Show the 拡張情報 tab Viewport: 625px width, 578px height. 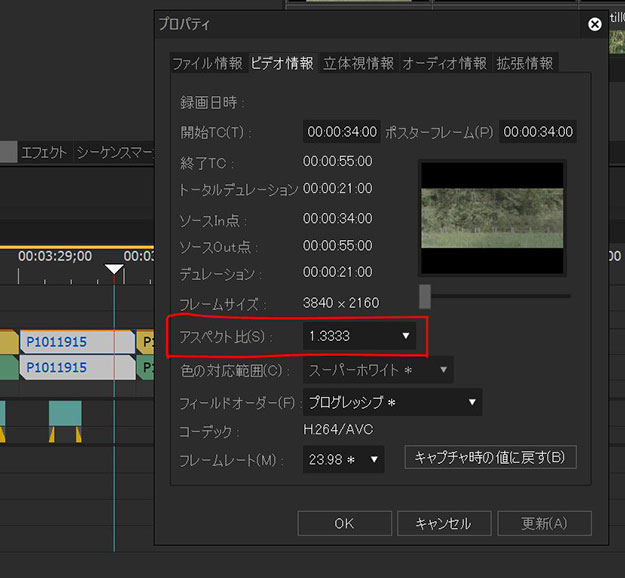[525, 63]
